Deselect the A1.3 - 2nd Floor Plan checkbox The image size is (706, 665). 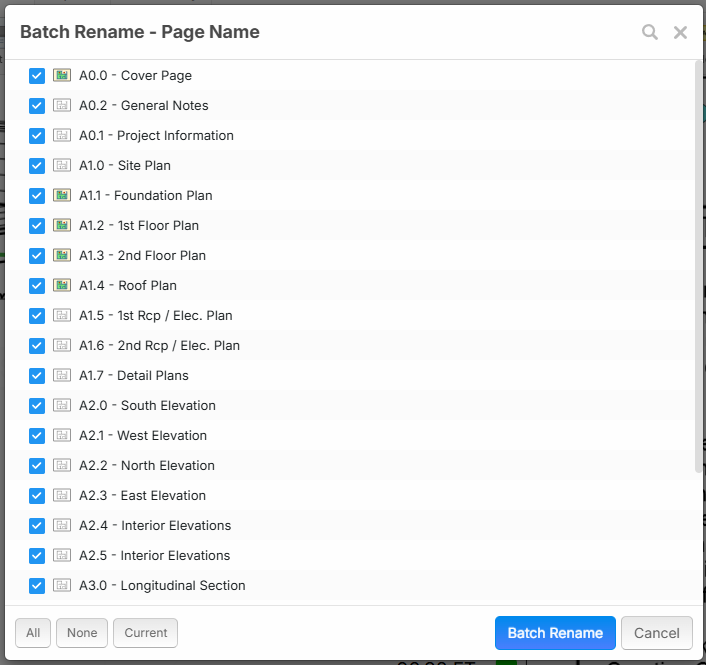click(37, 256)
